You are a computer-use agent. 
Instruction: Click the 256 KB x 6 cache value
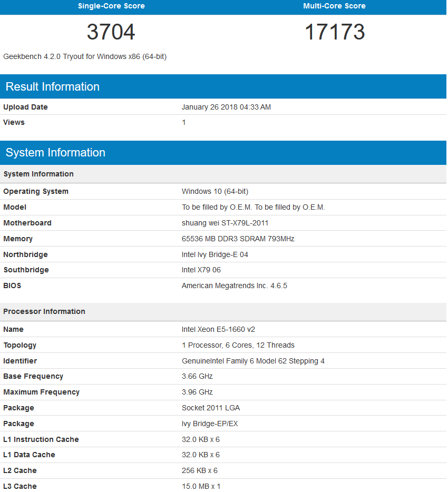200,470
